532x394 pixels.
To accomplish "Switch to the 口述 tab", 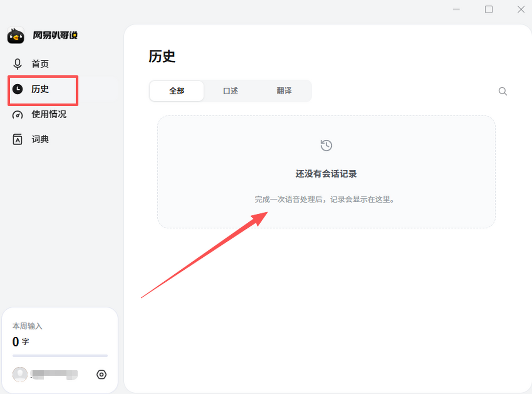I will pos(231,91).
